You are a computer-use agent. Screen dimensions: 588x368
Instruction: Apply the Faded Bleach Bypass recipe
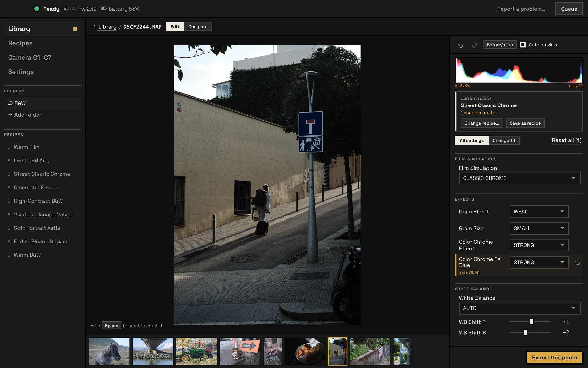(x=41, y=242)
